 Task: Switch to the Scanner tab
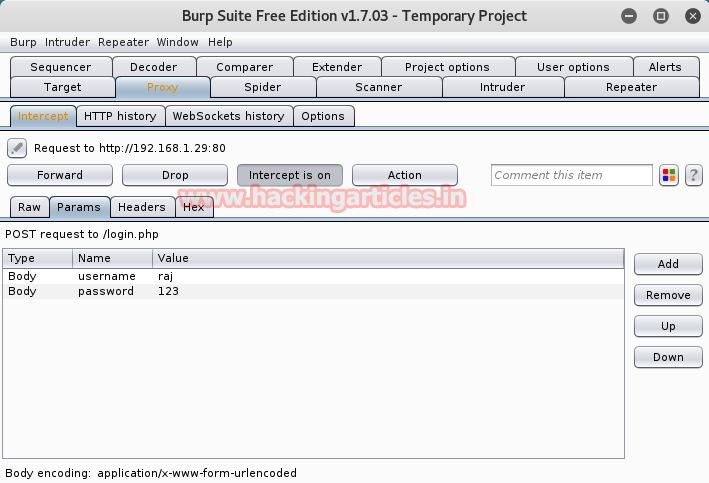pyautogui.click(x=379, y=87)
